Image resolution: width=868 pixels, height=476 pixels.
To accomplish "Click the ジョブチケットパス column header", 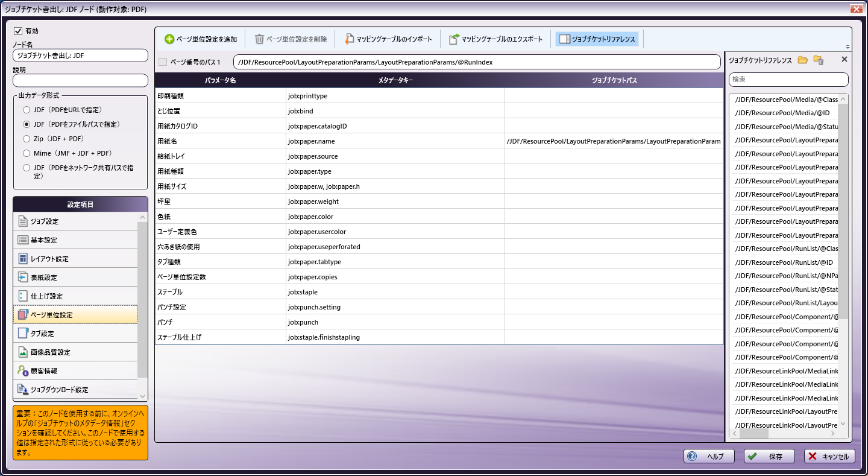I will click(x=614, y=80).
